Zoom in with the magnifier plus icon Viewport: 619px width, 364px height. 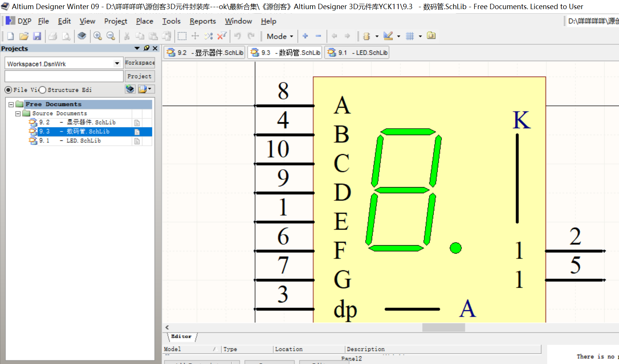98,36
